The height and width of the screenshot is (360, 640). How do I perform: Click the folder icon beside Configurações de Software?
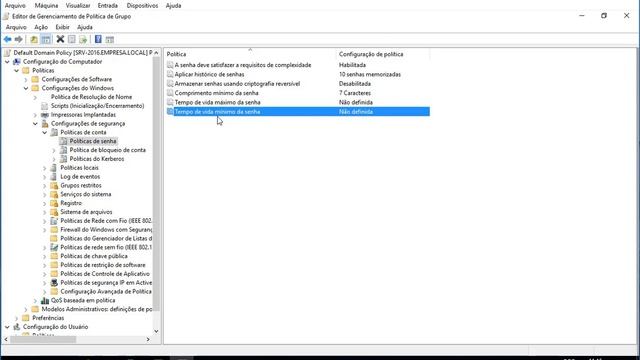[36, 79]
